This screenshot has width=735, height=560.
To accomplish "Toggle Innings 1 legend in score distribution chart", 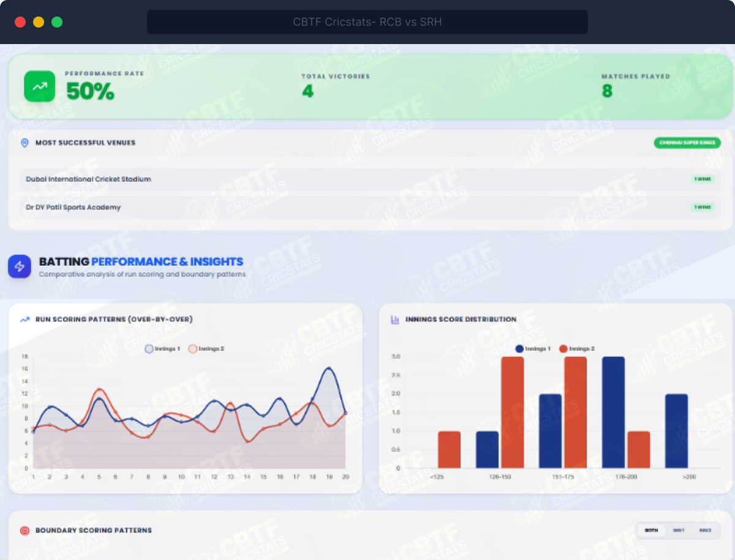I will [x=533, y=349].
